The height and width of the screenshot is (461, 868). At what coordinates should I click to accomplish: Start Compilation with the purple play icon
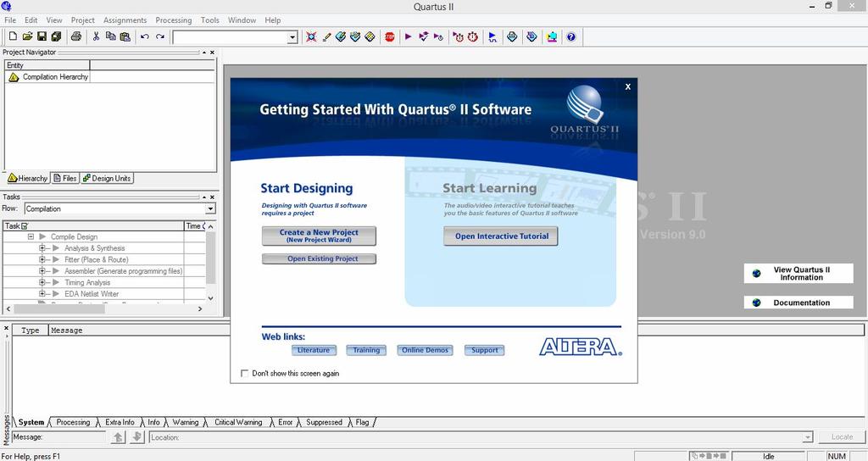click(x=409, y=36)
